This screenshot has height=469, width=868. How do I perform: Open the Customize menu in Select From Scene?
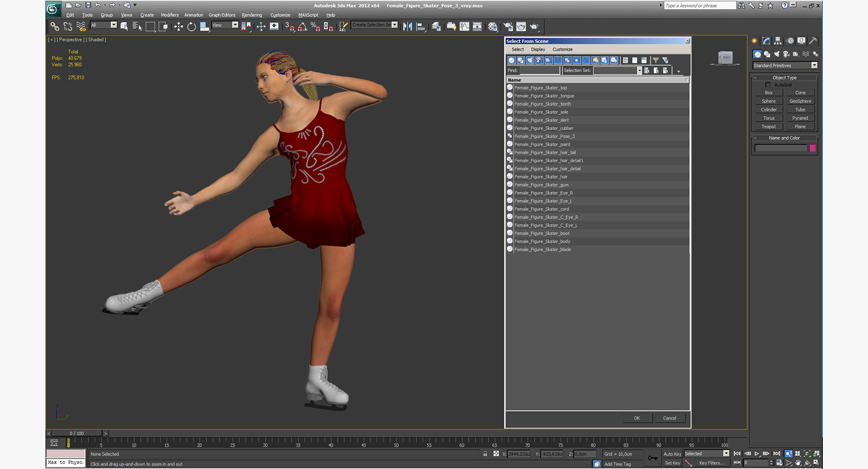pos(562,49)
